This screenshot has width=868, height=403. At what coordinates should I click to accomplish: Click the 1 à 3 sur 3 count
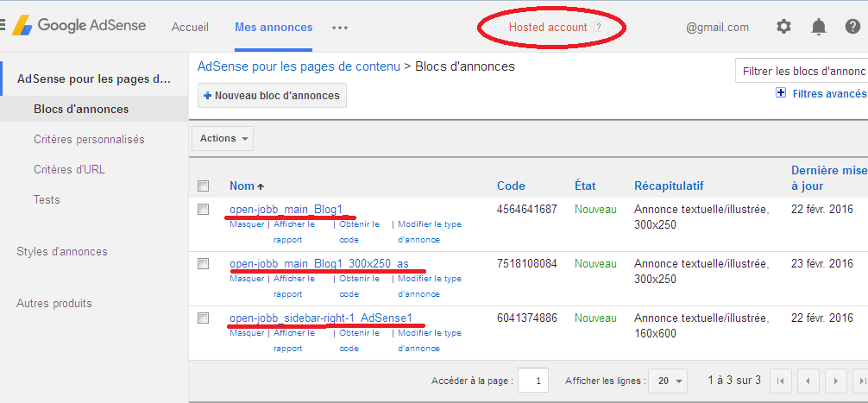coord(734,381)
